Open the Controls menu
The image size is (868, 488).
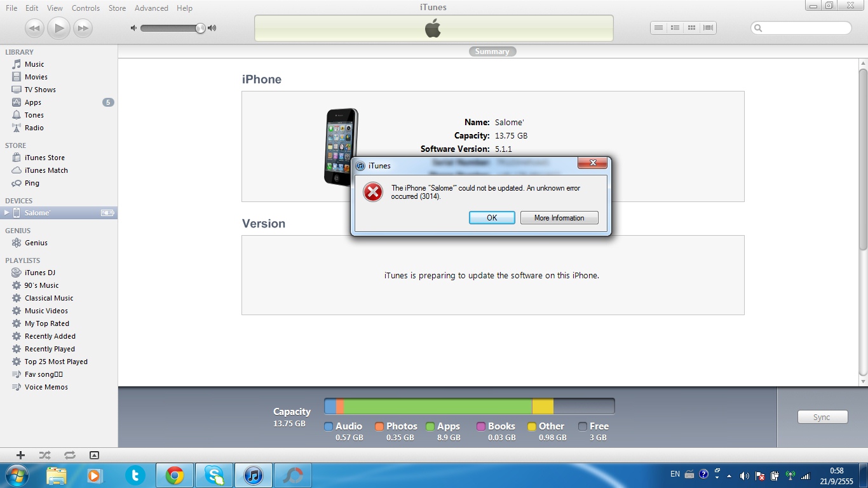point(86,8)
